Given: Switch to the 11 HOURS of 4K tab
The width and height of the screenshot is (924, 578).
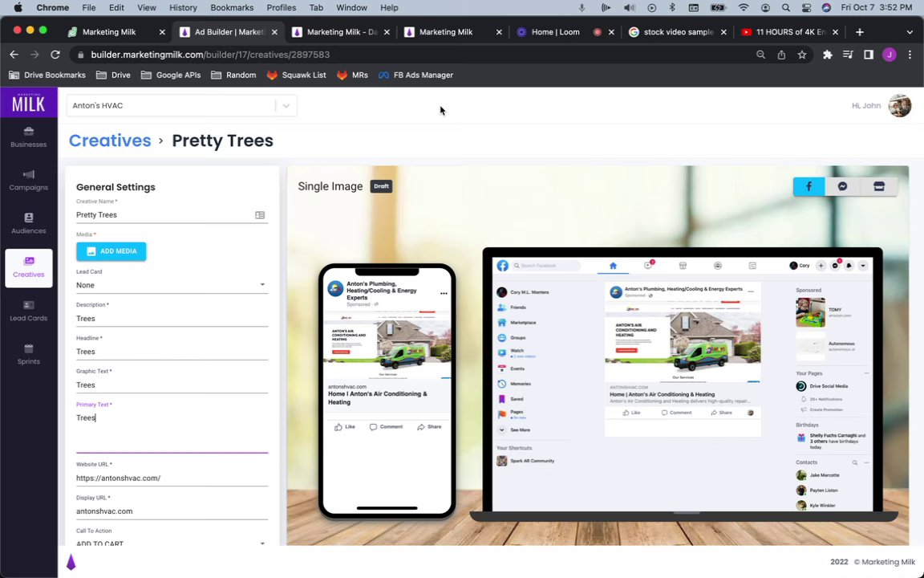Looking at the screenshot, I should pyautogui.click(x=789, y=32).
